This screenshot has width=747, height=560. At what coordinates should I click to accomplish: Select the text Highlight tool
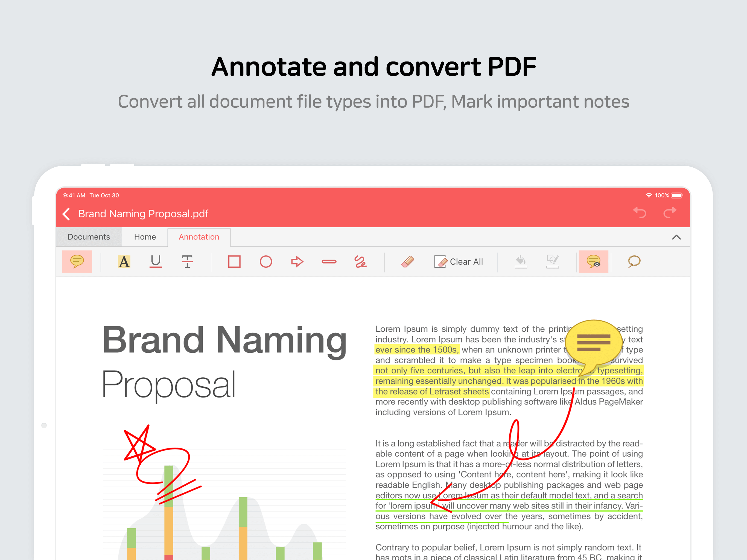(x=124, y=261)
